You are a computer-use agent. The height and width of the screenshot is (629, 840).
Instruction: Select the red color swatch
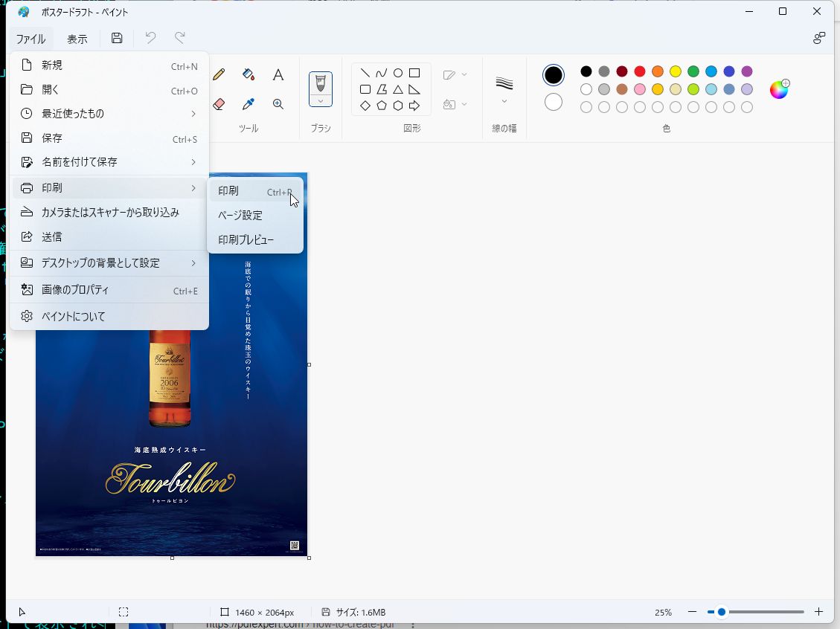[639, 71]
